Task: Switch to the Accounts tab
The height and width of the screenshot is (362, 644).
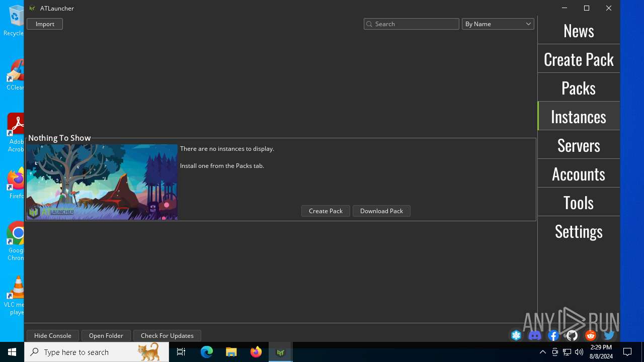Action: pyautogui.click(x=579, y=173)
